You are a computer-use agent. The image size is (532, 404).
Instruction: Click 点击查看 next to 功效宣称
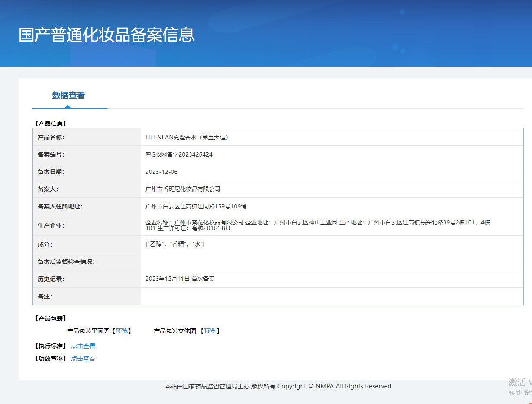coord(83,359)
